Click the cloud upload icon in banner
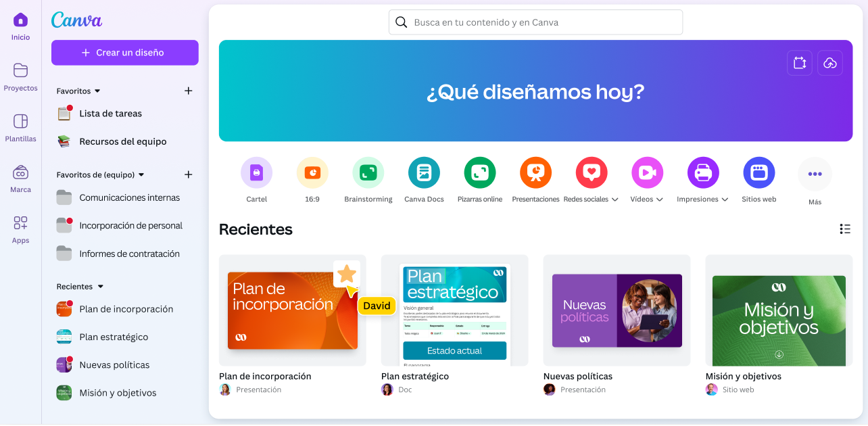 point(830,63)
